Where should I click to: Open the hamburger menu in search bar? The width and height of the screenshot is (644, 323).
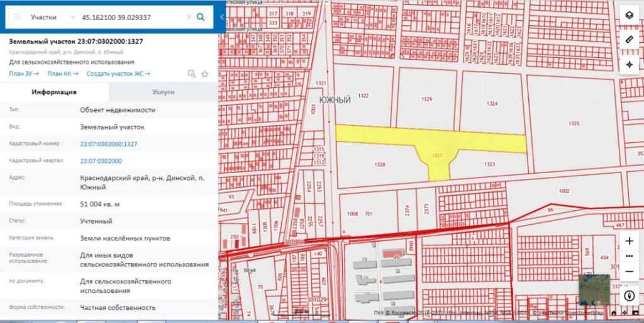pos(17,17)
